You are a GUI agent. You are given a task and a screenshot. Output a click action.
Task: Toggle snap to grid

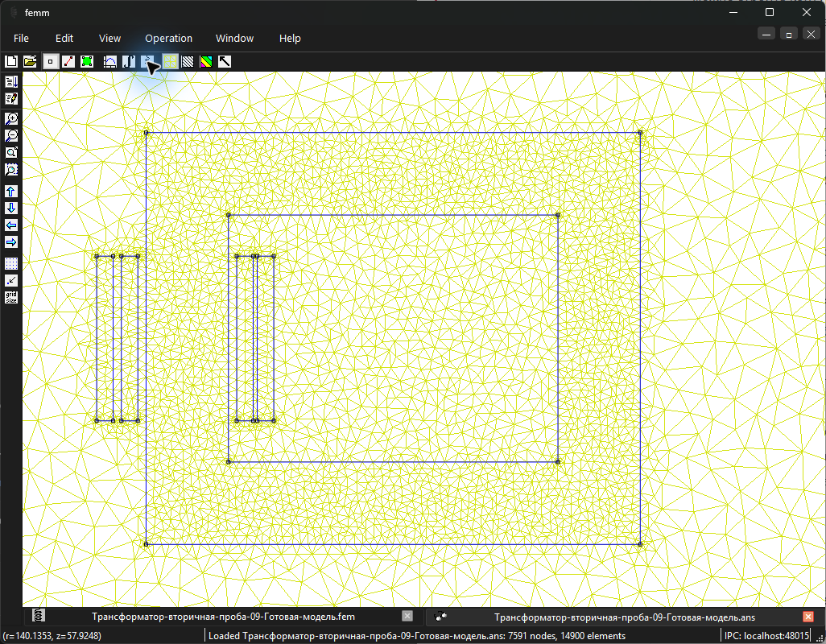[11, 280]
